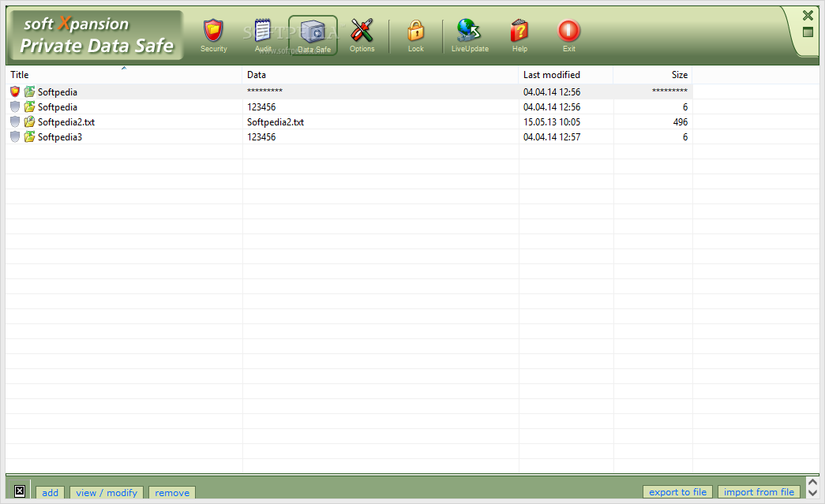Sort by the Data column header
Screen dimensions: 825x504
tap(380, 75)
